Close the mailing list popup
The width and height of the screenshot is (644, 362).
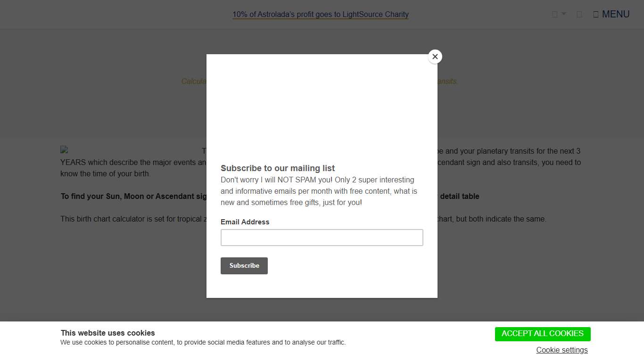(x=435, y=57)
